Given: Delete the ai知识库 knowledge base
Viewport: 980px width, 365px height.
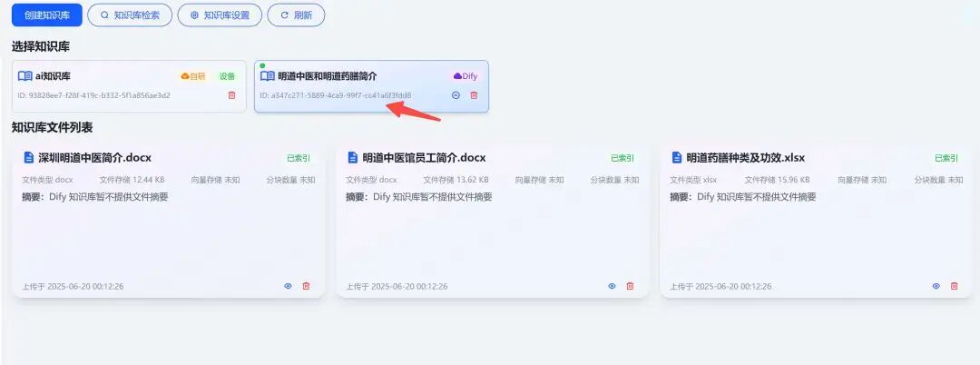Looking at the screenshot, I should point(232,95).
